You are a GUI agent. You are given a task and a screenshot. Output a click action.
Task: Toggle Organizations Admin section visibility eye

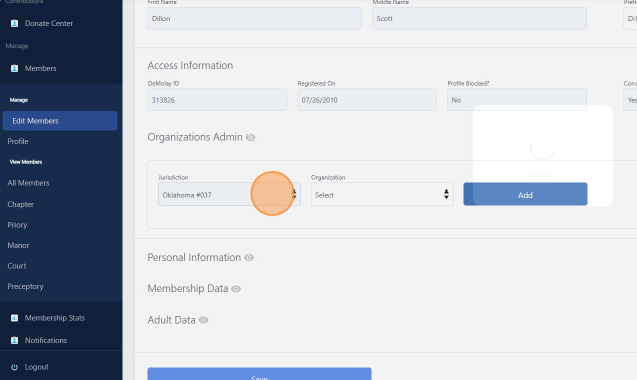point(251,137)
